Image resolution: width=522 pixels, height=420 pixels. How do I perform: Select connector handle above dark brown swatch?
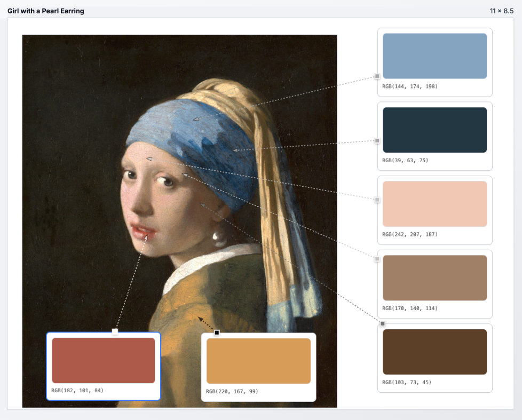click(382, 324)
